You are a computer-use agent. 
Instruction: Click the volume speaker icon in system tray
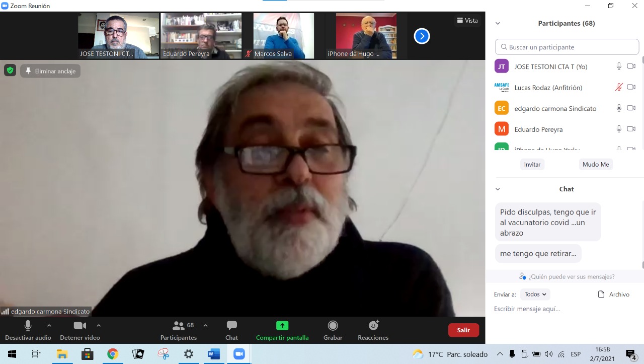[x=548, y=354]
